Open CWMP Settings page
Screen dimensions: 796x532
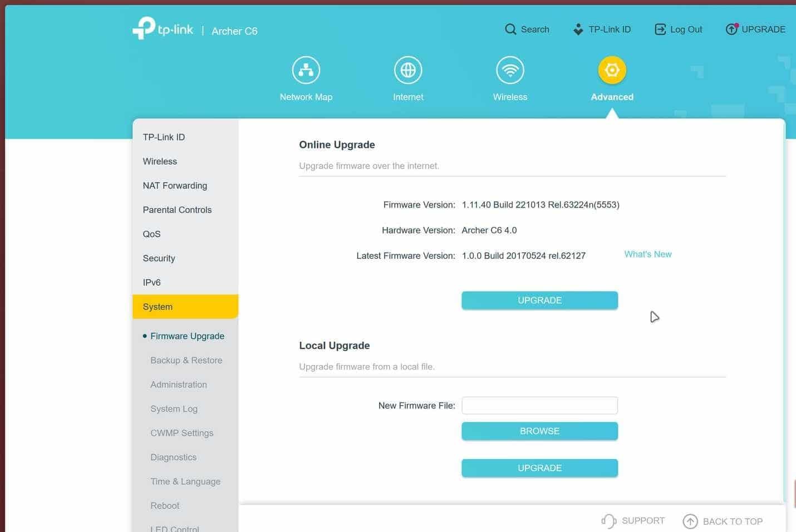(181, 433)
